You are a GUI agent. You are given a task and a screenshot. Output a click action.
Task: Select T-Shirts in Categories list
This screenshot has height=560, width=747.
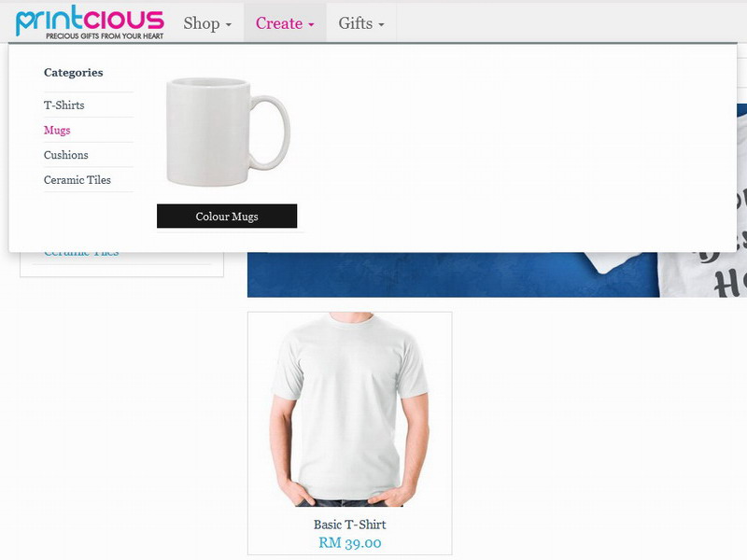pyautogui.click(x=63, y=105)
